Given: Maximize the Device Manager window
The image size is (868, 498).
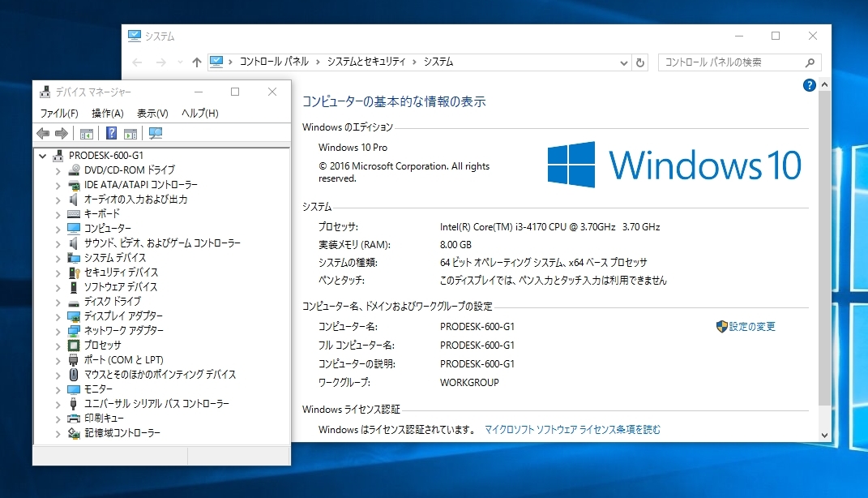Looking at the screenshot, I should 235,92.
